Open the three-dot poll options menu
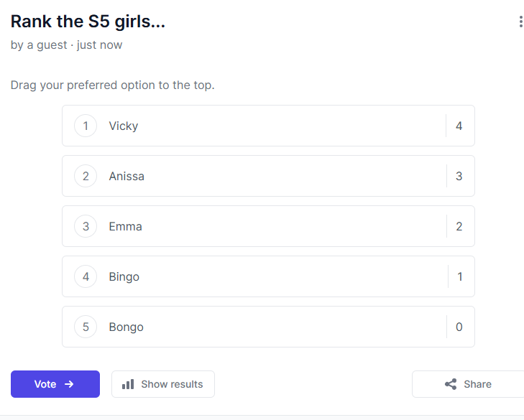This screenshot has width=524, height=420. coord(520,22)
